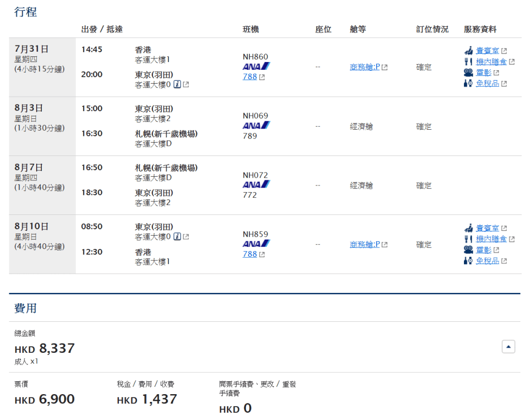The width and height of the screenshot is (529, 420).
Task: Open the 機內膳食 link for flight NH859
Action: [491, 239]
